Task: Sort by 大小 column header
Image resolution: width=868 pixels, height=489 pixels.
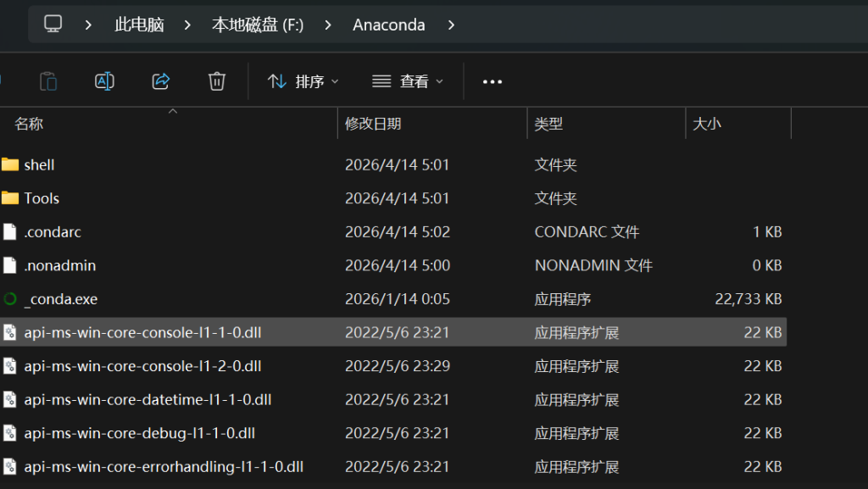Action: pos(707,124)
